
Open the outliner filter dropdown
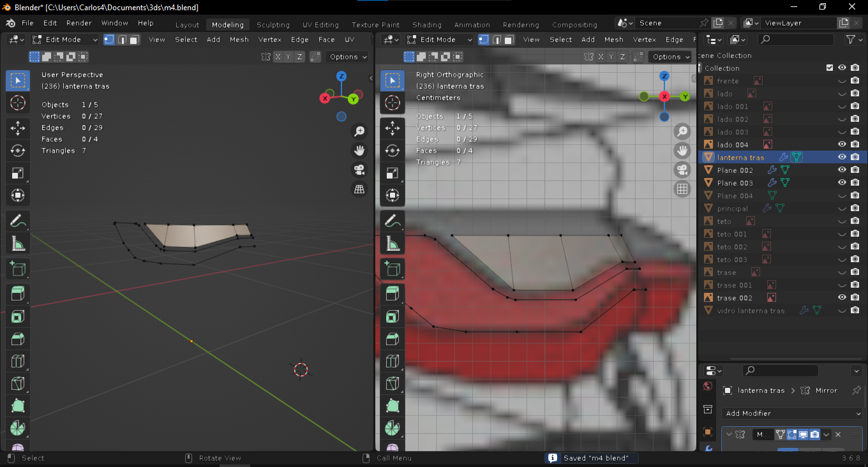(853, 40)
